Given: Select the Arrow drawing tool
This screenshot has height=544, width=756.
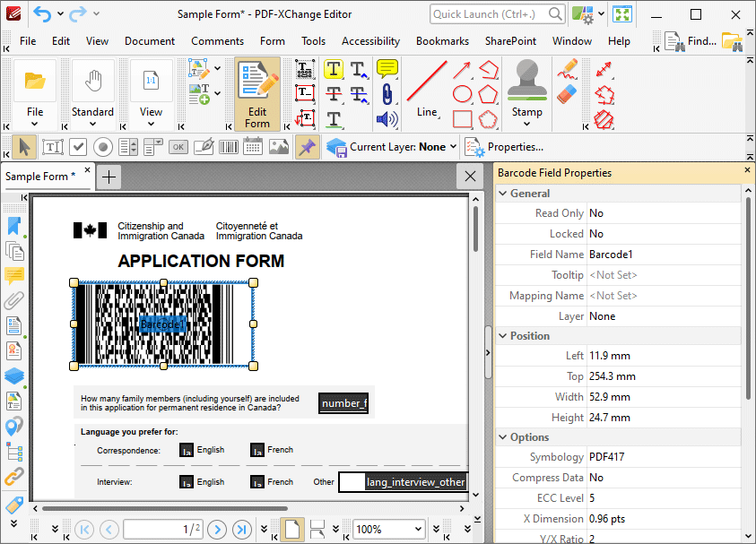Looking at the screenshot, I should tap(463, 70).
